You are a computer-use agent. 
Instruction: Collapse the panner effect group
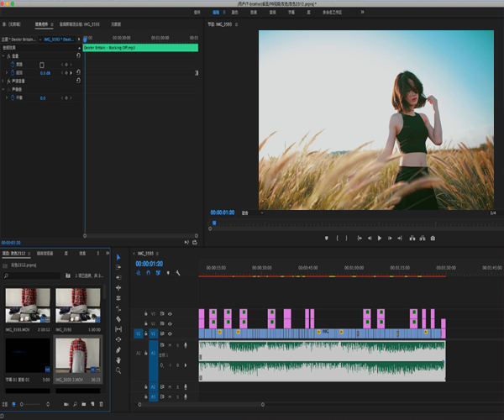pyautogui.click(x=3, y=89)
